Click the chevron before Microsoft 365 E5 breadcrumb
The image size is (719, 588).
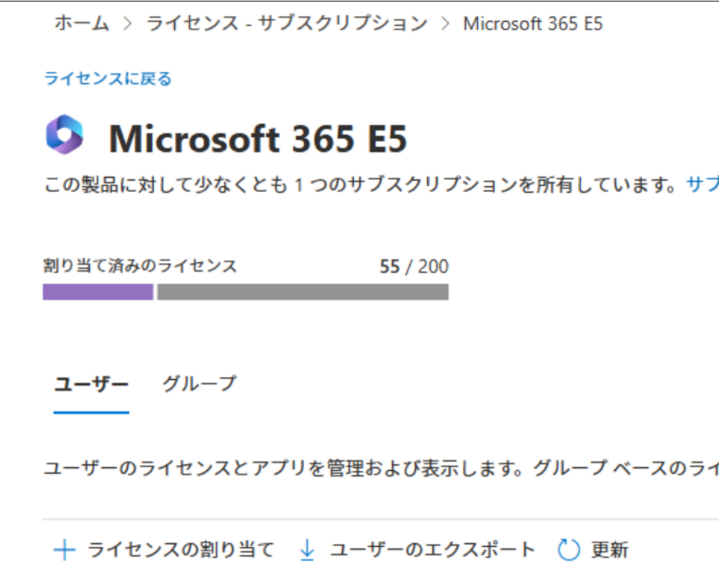444,24
